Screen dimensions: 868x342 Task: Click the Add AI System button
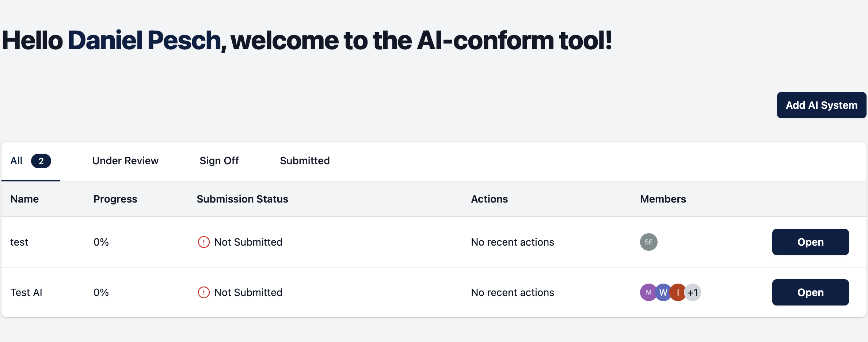[x=821, y=105]
